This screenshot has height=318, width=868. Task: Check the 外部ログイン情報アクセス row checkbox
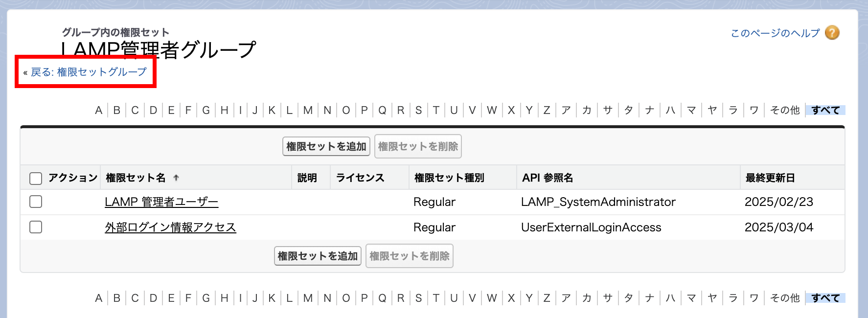click(36, 227)
